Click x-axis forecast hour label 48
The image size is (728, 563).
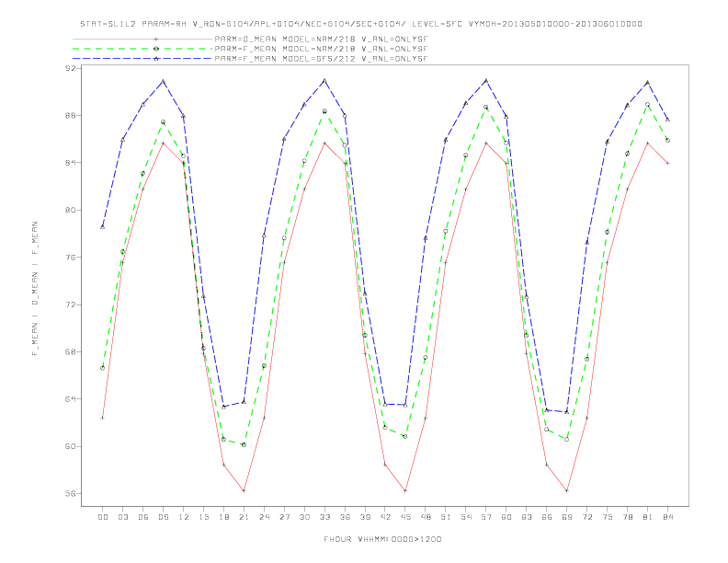click(426, 517)
